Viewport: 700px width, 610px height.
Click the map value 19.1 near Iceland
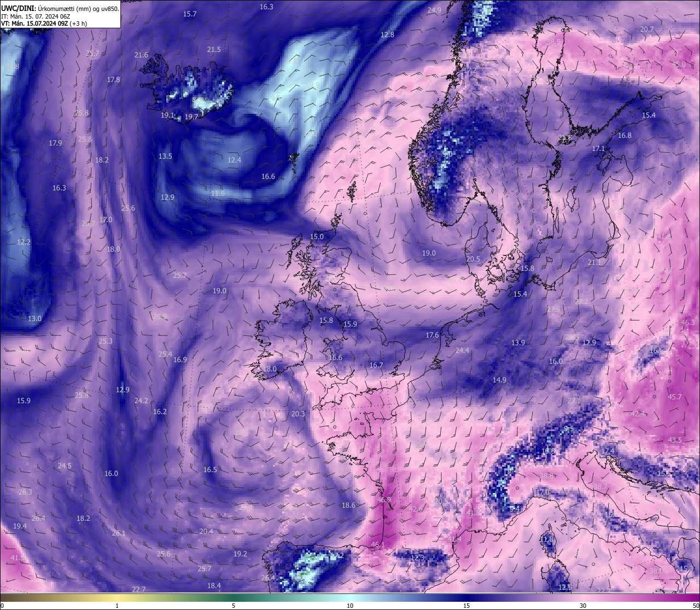167,115
